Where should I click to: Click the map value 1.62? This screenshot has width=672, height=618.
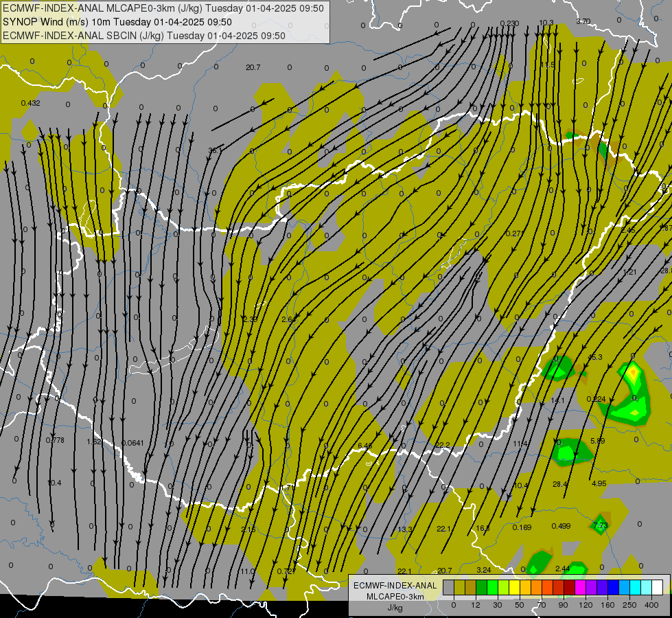[94, 442]
